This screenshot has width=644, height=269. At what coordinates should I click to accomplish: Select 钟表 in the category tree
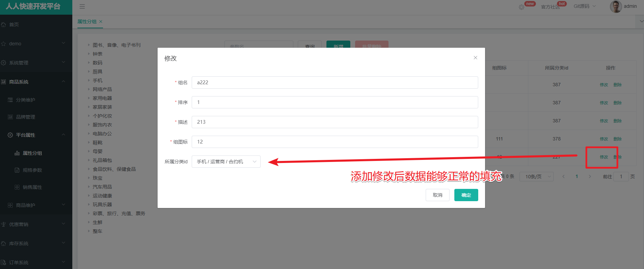[x=98, y=54]
